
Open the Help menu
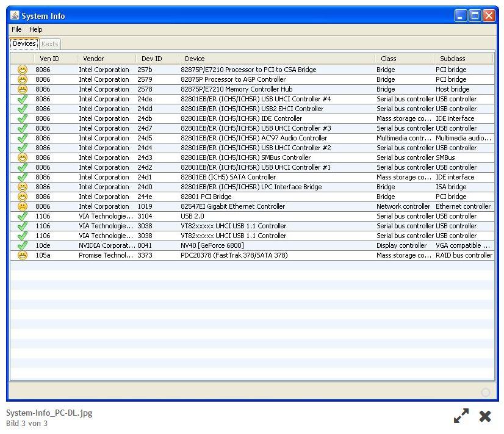(x=35, y=29)
